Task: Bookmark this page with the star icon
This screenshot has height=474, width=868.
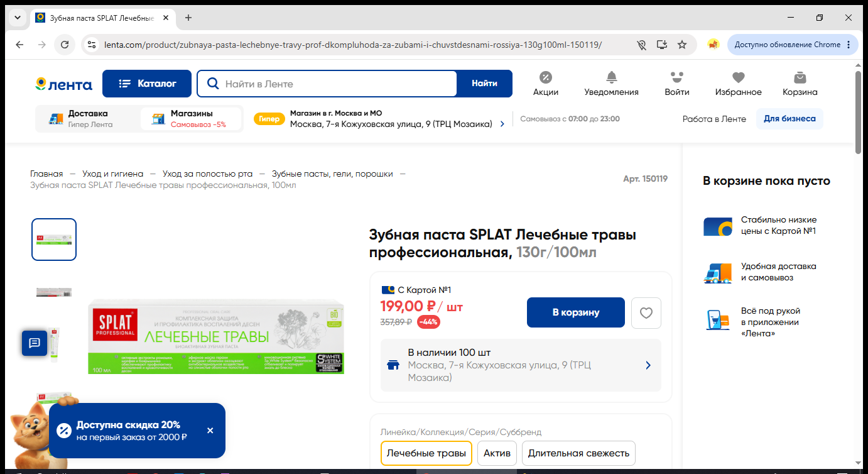Action: [682, 45]
